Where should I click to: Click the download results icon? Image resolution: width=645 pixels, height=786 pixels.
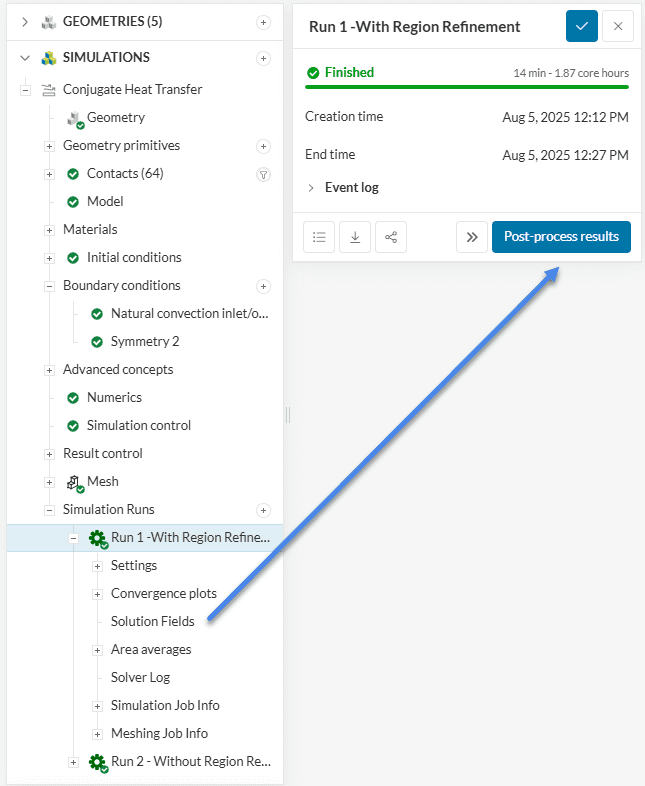[355, 237]
